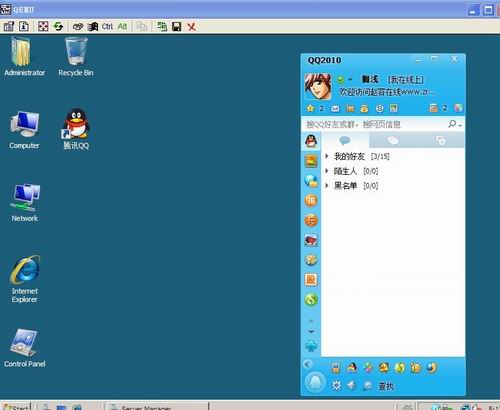The height and width of the screenshot is (410, 500).
Task: Open the online status dropdown arrow
Action: click(x=350, y=79)
